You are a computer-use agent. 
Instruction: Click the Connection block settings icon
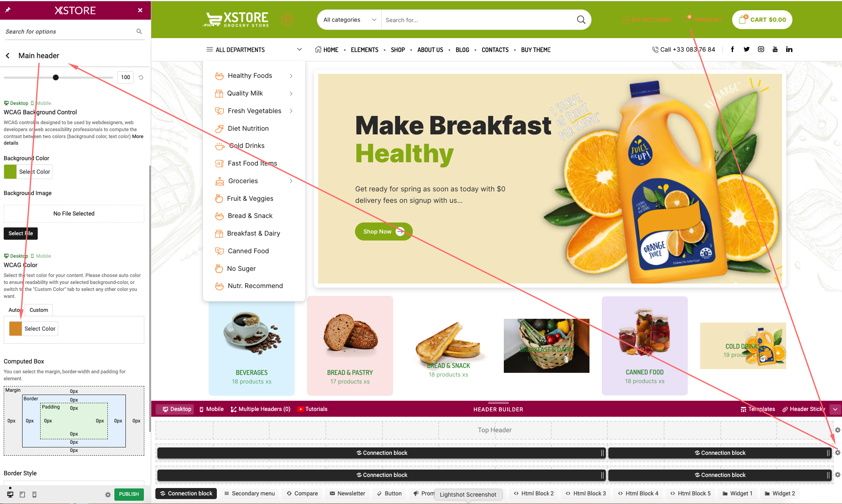click(837, 452)
